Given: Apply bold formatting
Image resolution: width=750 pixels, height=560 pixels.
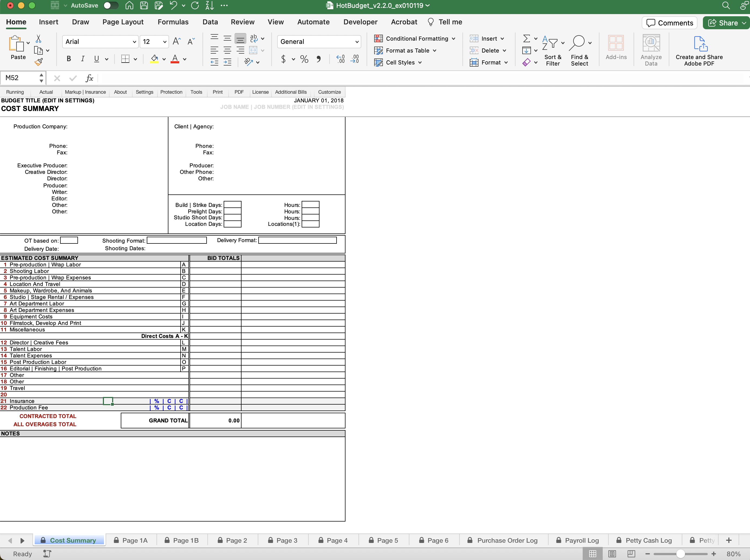Looking at the screenshot, I should (x=69, y=59).
